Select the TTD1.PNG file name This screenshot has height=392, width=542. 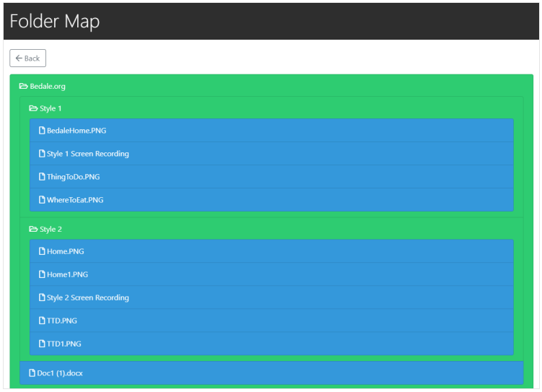(64, 344)
